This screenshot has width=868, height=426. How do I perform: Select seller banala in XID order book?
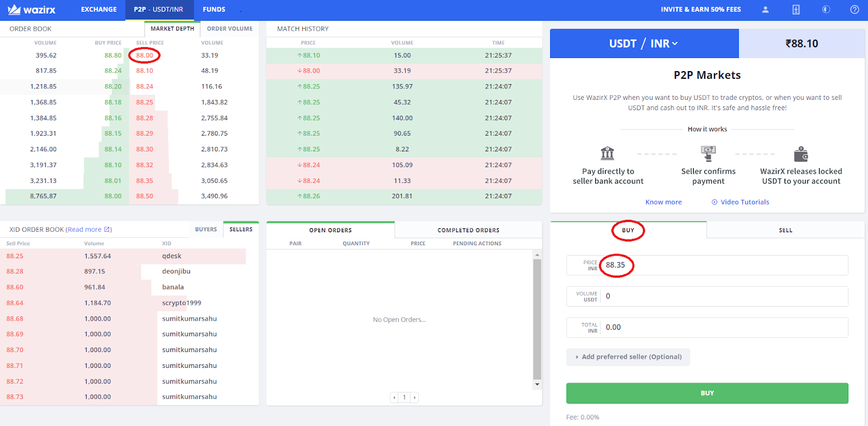click(x=173, y=287)
